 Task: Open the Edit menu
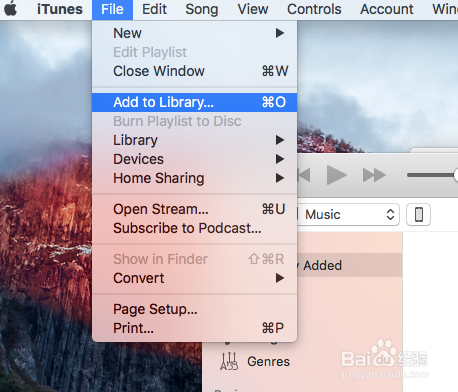[154, 9]
